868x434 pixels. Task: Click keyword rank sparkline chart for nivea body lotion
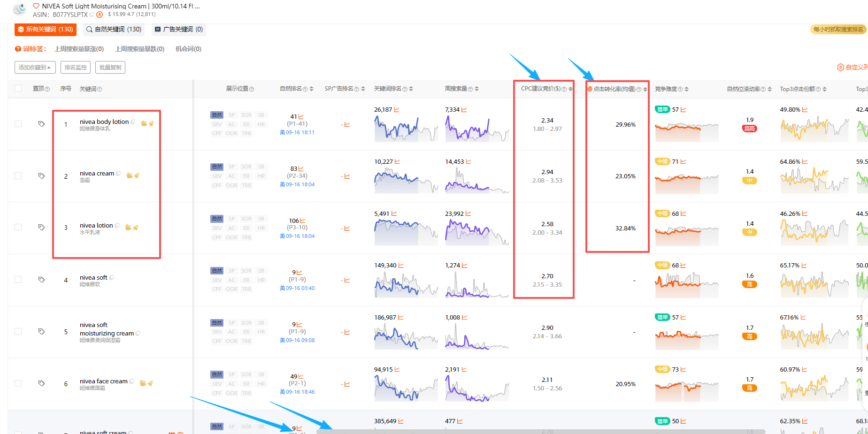coord(406,129)
